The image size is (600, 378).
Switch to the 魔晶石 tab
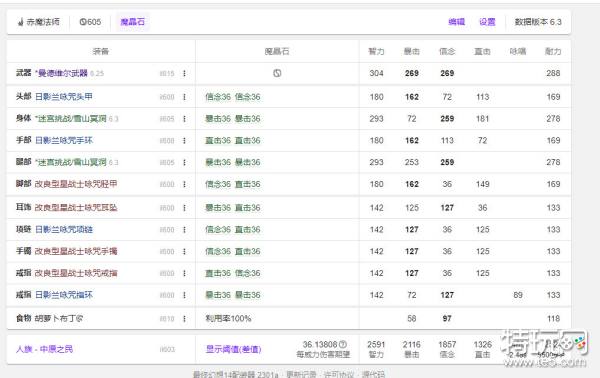point(132,22)
